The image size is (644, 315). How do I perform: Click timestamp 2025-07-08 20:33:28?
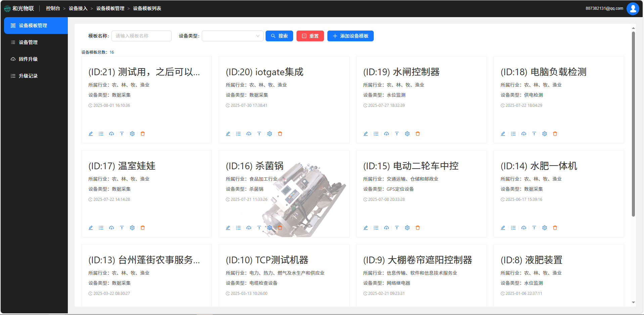386,199
